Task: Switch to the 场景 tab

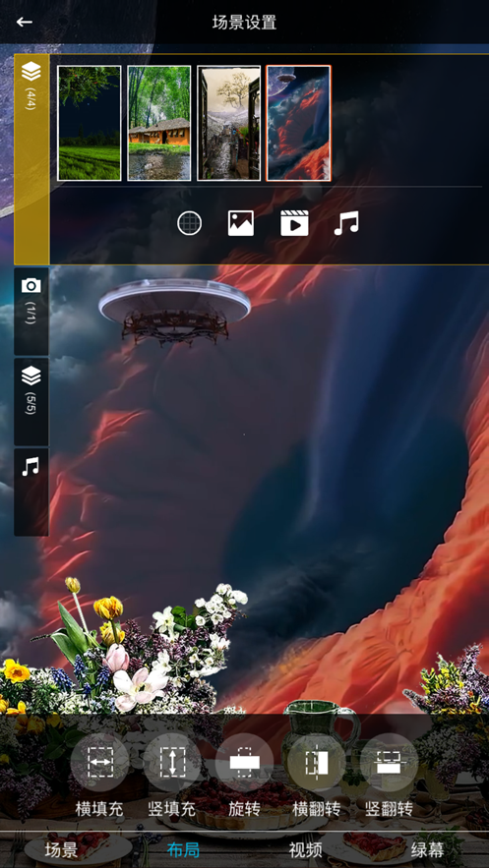Action: tap(61, 849)
